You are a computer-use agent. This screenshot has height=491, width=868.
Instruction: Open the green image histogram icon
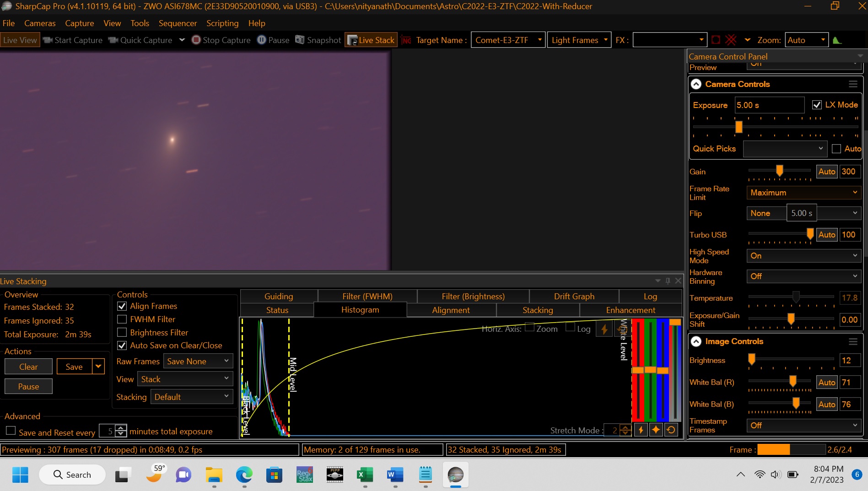(x=837, y=40)
